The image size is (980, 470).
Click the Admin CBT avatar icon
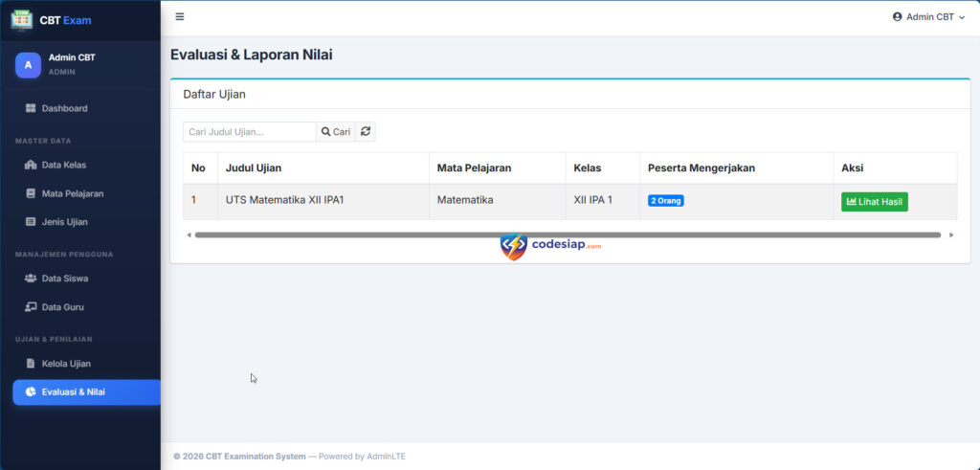pos(28,64)
